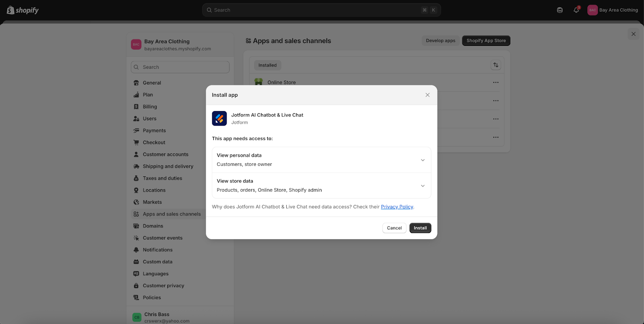Select the Domains icon

[x=136, y=226]
